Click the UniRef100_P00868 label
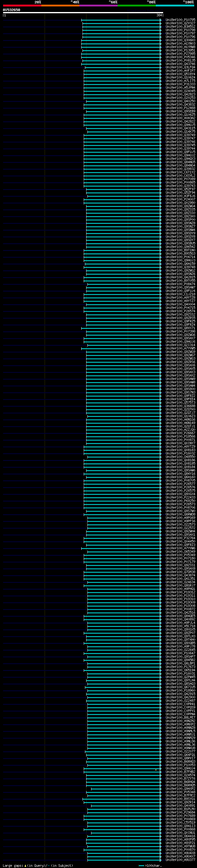This screenshot has width=197, height=868. pyautogui.click(x=180, y=829)
